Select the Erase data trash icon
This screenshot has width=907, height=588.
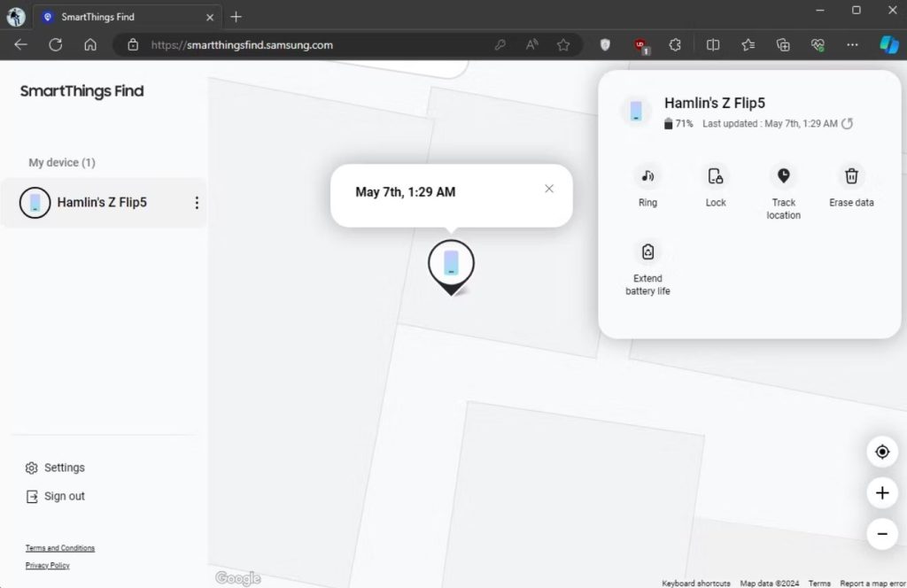(851, 176)
